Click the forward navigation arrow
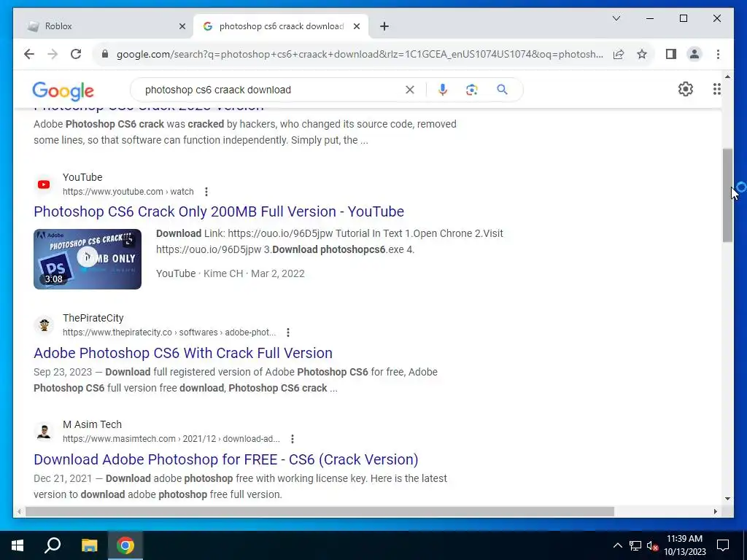Viewport: 747px width, 560px height. tap(53, 54)
